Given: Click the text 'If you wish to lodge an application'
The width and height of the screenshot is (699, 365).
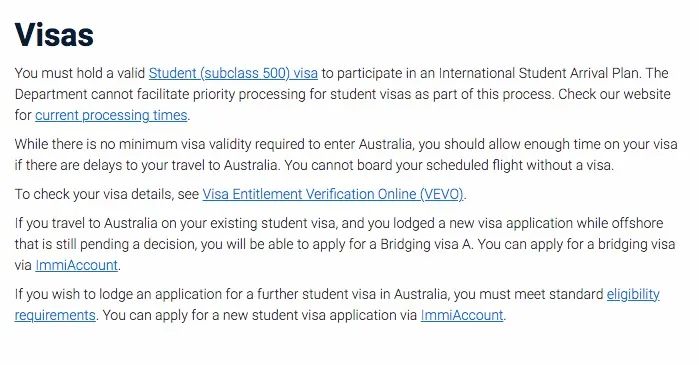Looking at the screenshot, I should coord(127,294).
